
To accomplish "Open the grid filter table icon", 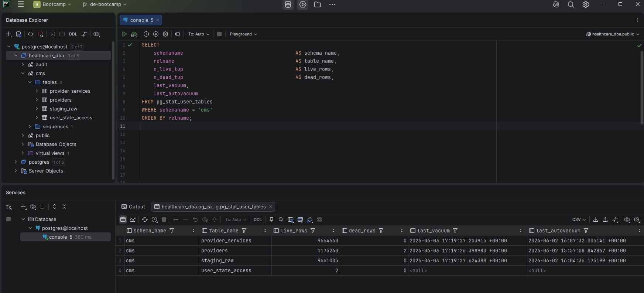I will click(291, 219).
